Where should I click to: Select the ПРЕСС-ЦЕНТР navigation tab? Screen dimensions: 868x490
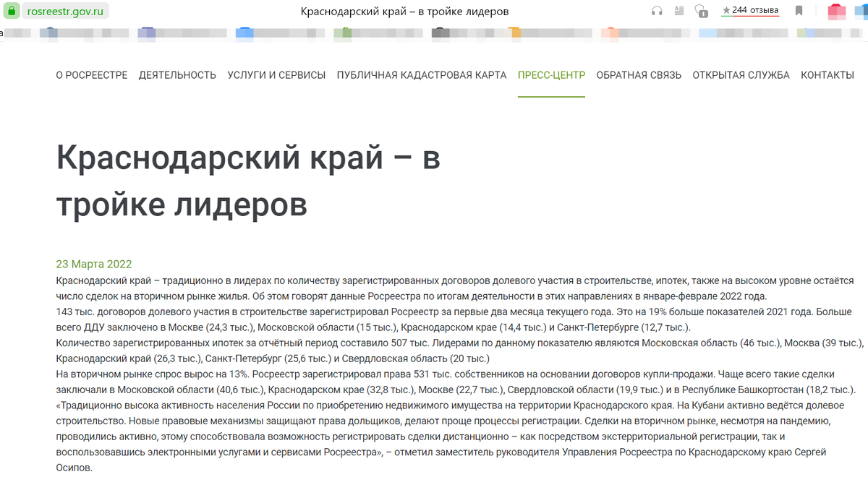551,74
